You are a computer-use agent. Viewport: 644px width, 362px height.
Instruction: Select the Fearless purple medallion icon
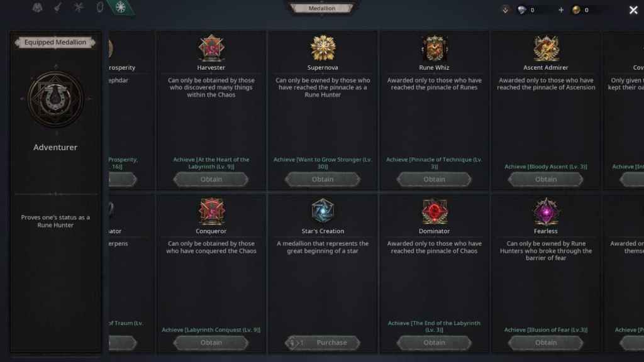click(546, 211)
